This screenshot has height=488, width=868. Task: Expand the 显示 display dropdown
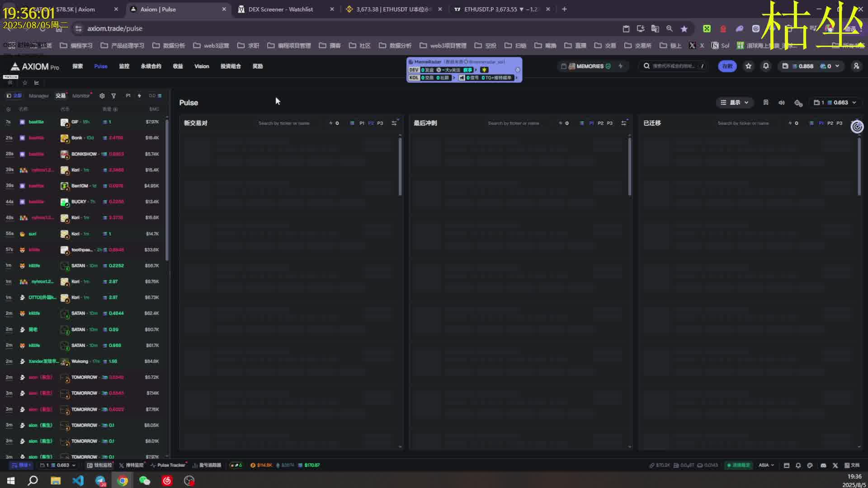tap(735, 103)
